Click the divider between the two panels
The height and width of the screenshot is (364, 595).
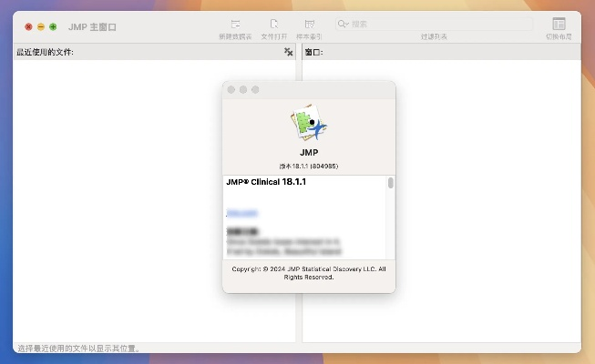pyautogui.click(x=299, y=200)
